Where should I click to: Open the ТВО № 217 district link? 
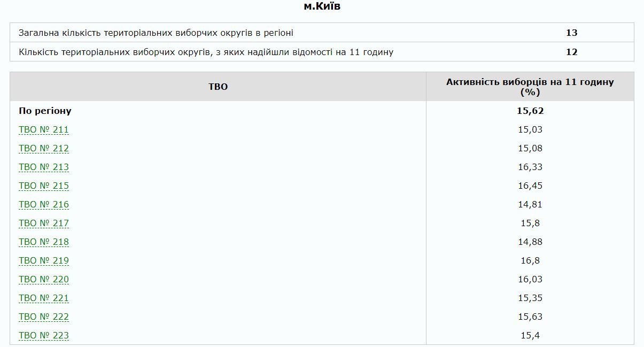(x=44, y=223)
